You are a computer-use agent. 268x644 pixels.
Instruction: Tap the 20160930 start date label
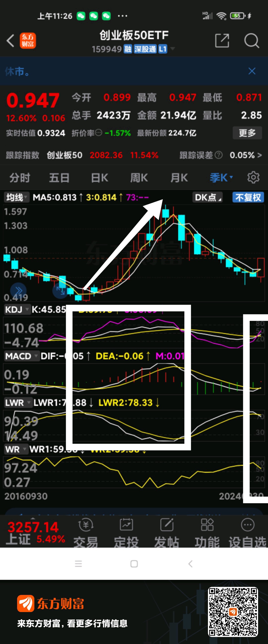pos(26,496)
